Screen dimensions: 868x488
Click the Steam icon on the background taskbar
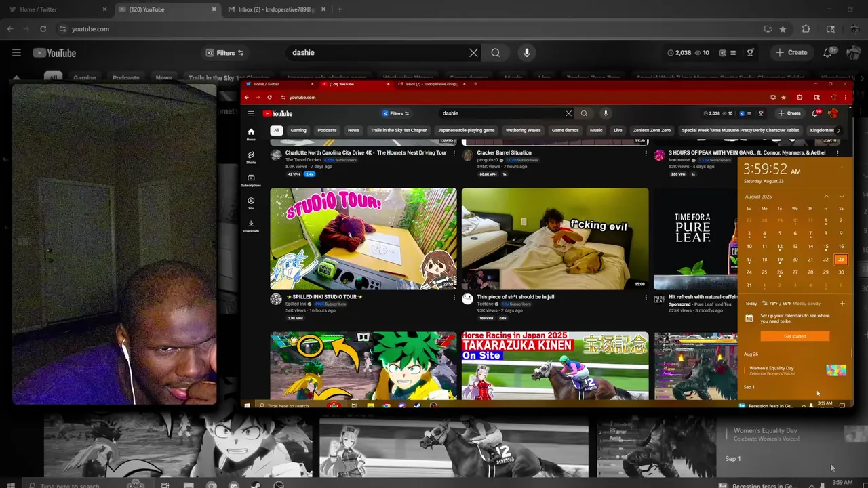coord(256,485)
